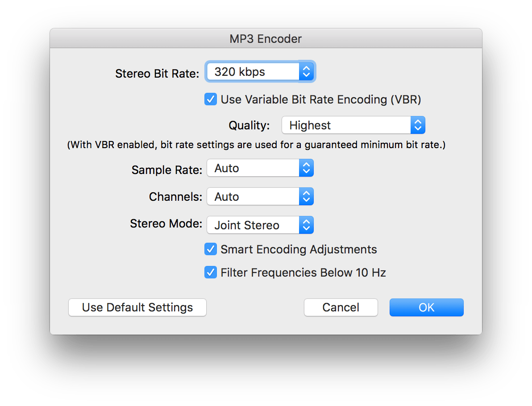Click the MP3 Encoder title bar
The height and width of the screenshot is (406, 532).
pos(266,39)
